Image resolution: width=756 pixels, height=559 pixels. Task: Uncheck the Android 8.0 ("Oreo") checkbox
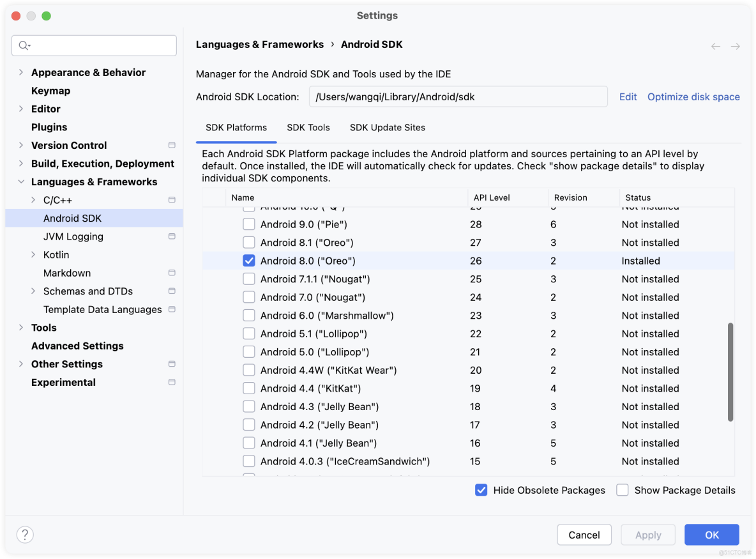249,261
